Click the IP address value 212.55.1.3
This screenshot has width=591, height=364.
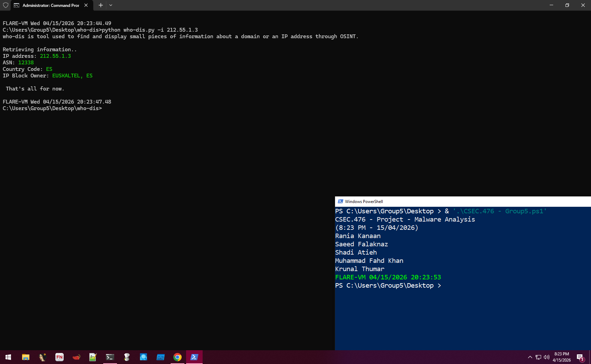click(55, 56)
